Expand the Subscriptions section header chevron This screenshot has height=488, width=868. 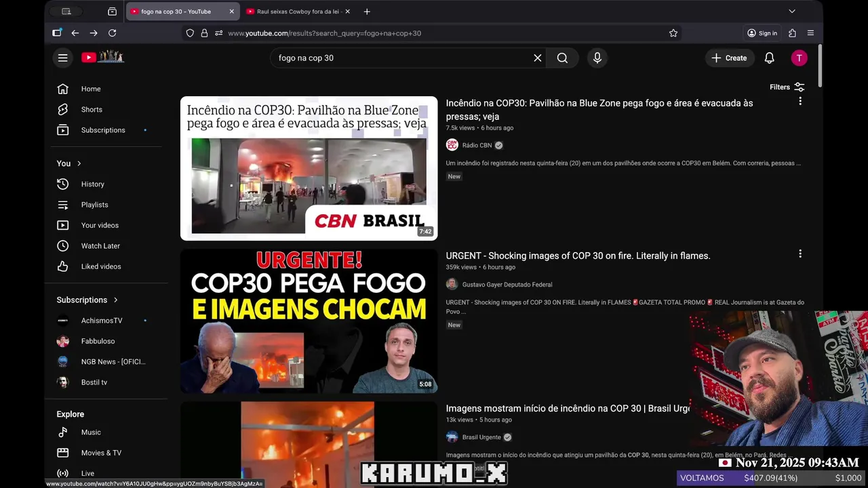coord(115,300)
